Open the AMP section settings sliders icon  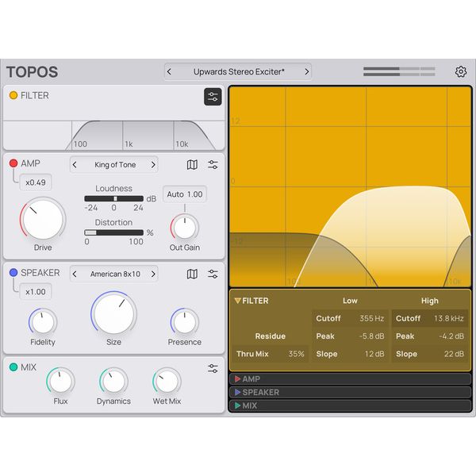point(213,165)
